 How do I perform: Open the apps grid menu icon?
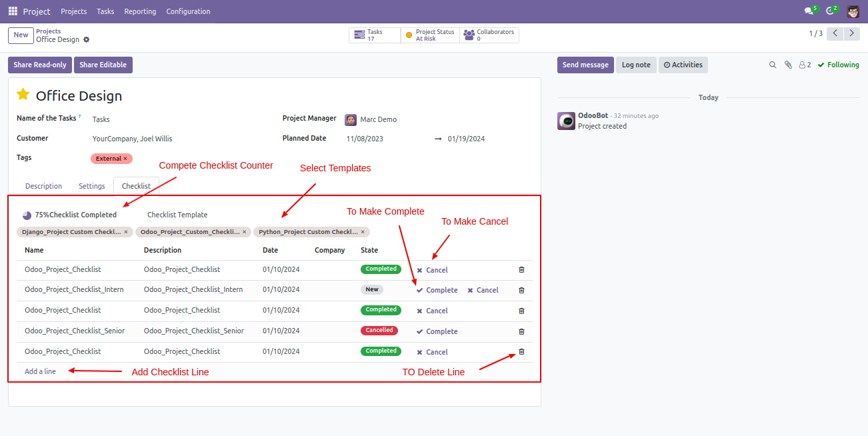pos(13,11)
